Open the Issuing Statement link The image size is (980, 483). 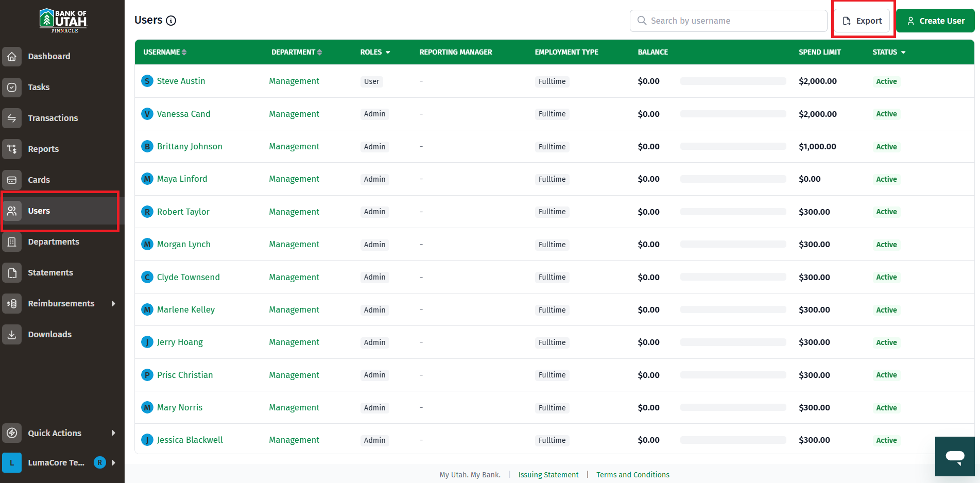click(x=548, y=475)
